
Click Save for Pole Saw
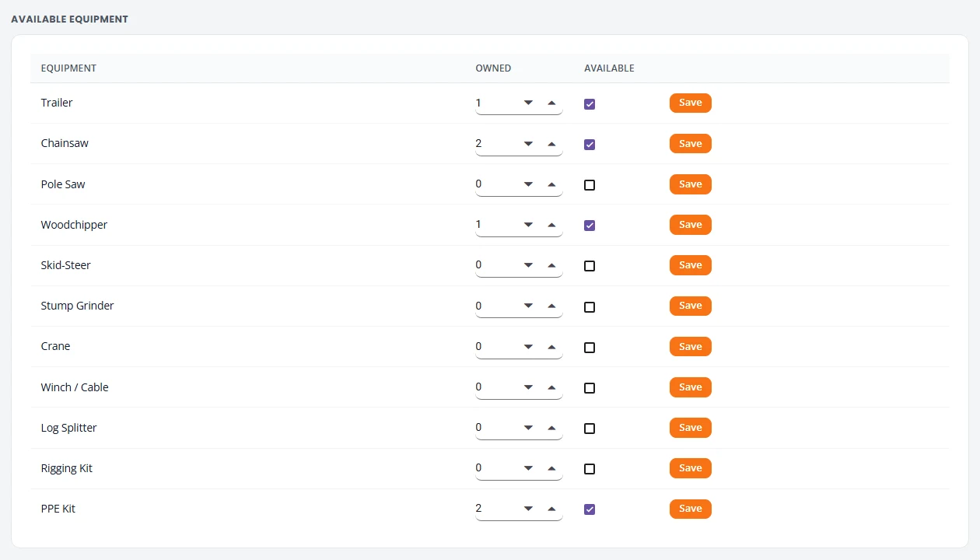(x=691, y=184)
